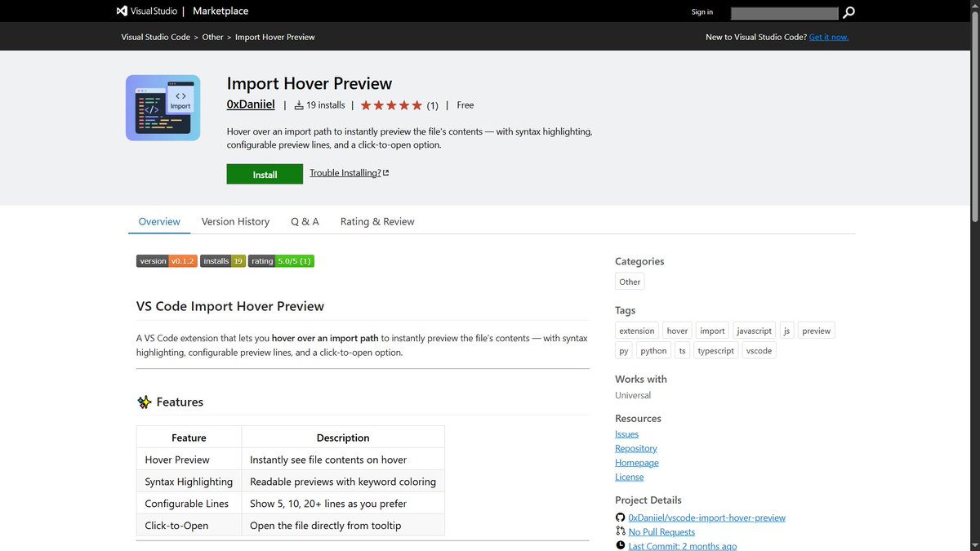
Task: Click the No Pull Requests link
Action: [661, 532]
